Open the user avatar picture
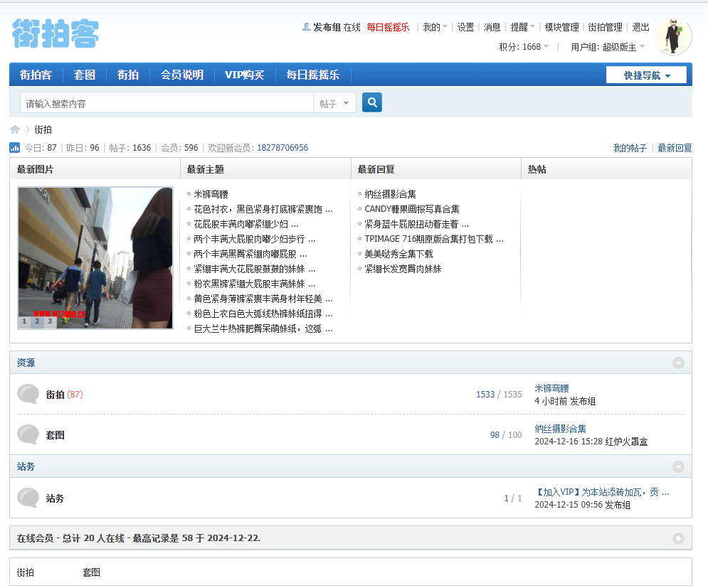The width and height of the screenshot is (708, 588). [672, 36]
